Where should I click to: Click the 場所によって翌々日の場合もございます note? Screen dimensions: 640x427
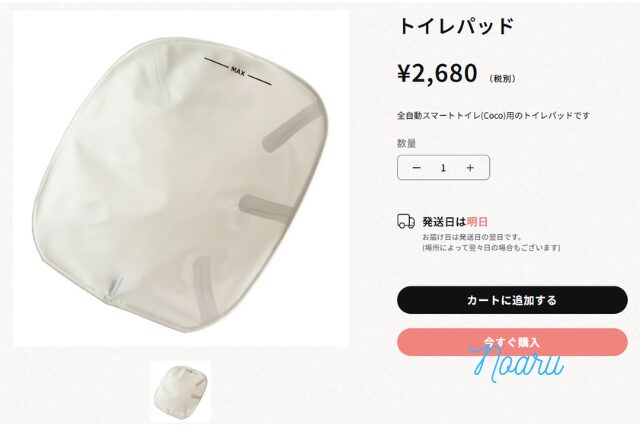(x=491, y=247)
